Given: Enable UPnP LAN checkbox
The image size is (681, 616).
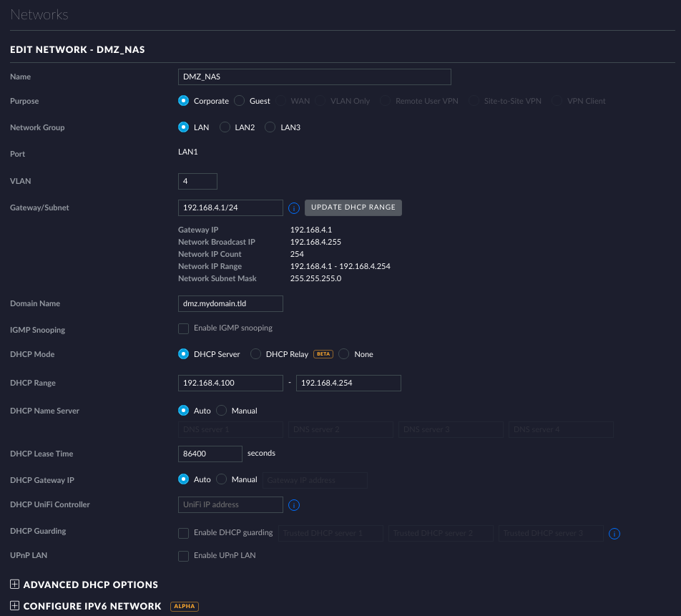Looking at the screenshot, I should tap(184, 556).
